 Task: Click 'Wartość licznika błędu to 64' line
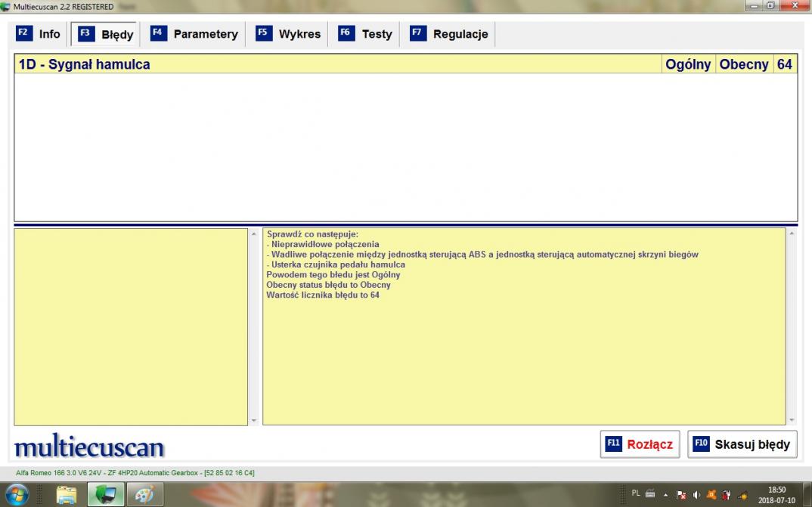(323, 295)
